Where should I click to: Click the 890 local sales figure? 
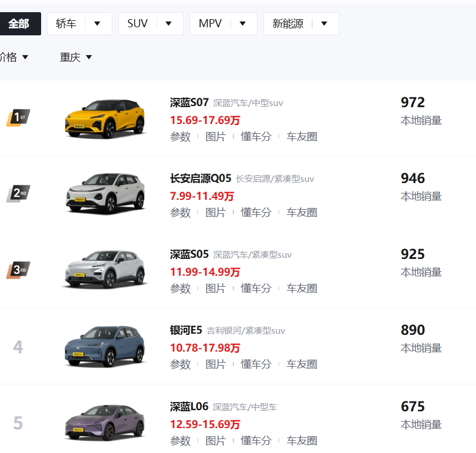(x=412, y=330)
